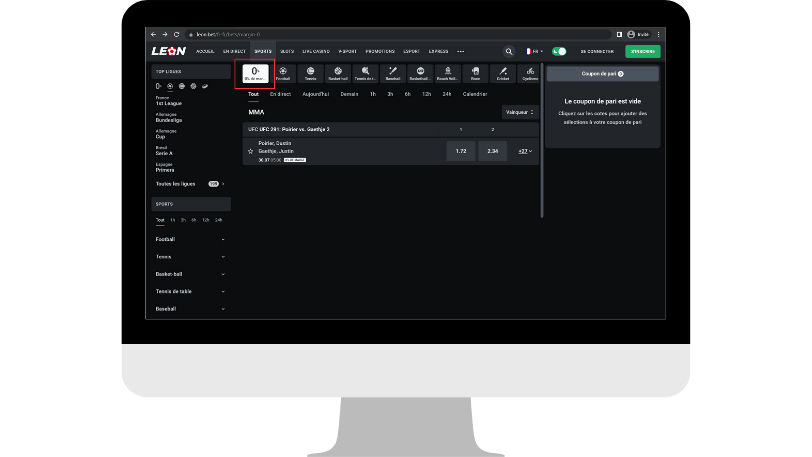
Task: Click the search magnifier icon
Action: tap(508, 51)
